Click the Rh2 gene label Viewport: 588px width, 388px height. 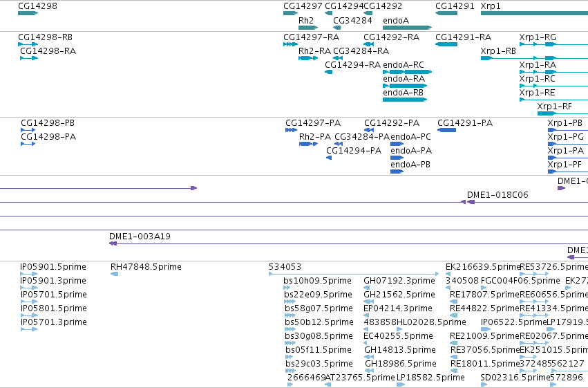point(306,21)
